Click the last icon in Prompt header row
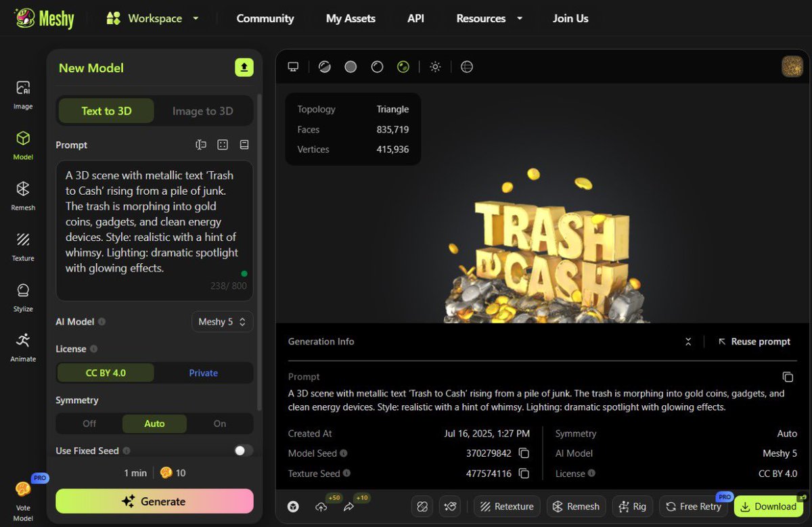 coord(244,145)
